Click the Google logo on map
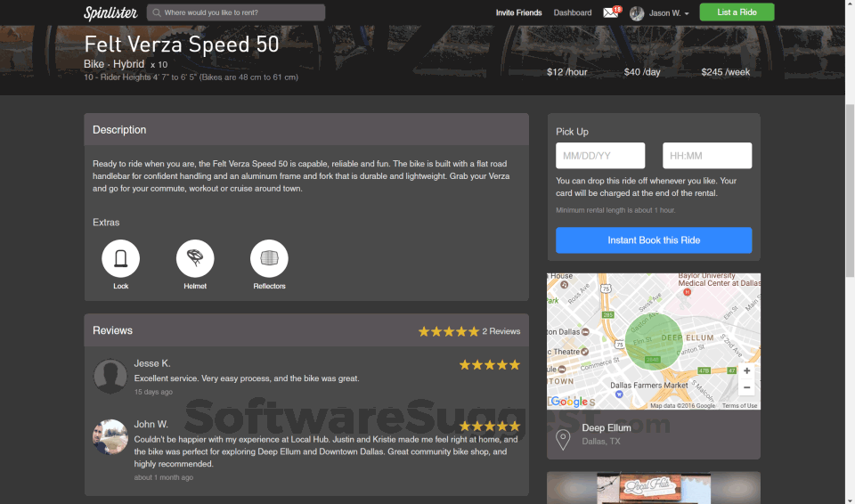 [x=569, y=402]
